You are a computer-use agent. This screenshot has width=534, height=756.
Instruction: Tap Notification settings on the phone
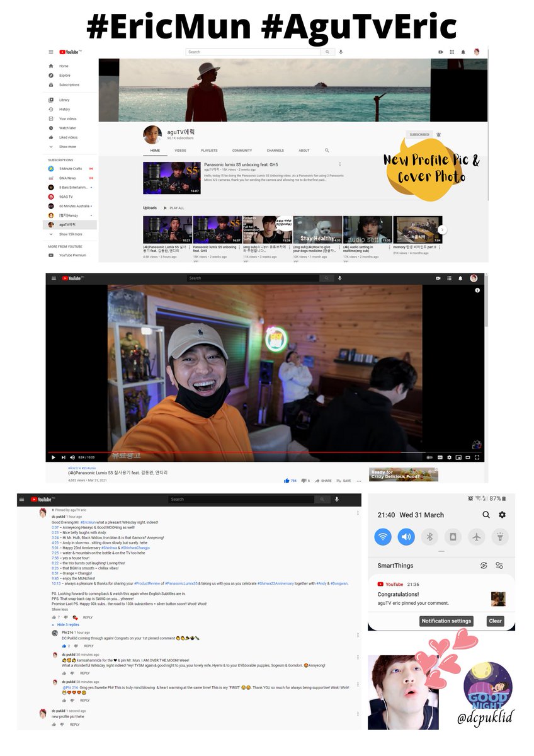click(x=446, y=621)
